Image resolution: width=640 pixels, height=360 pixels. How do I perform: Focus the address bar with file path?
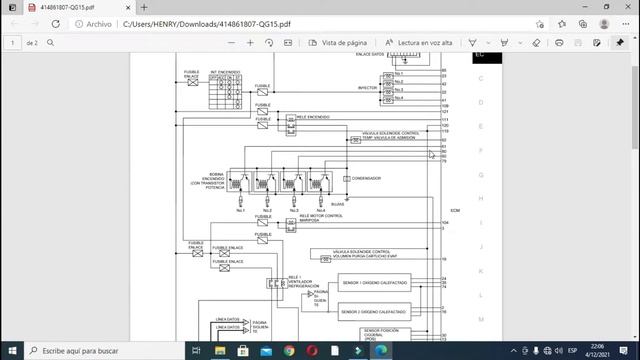207,24
